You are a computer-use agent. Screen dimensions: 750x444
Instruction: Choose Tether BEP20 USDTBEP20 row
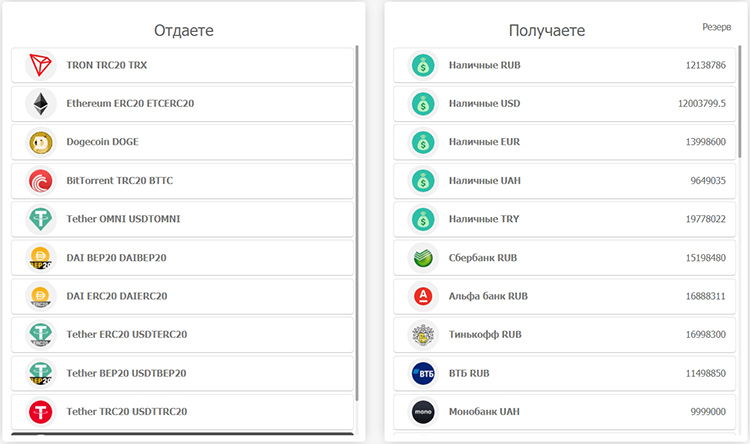click(x=126, y=373)
